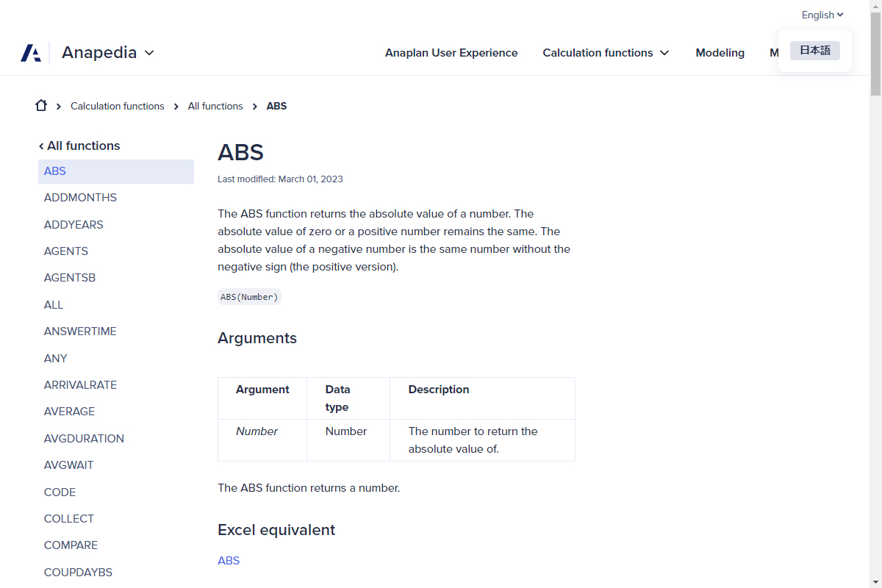
Task: Open the Anapedia dropdown menu
Action: coord(108,53)
